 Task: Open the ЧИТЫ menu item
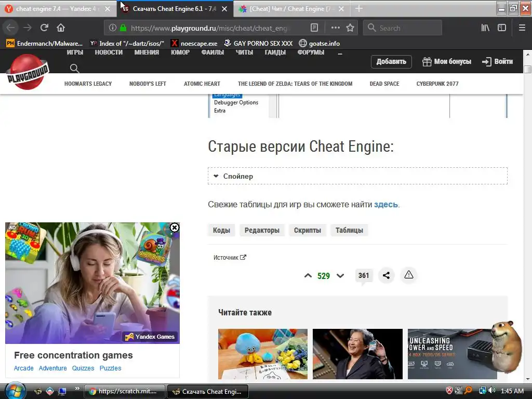pyautogui.click(x=244, y=52)
